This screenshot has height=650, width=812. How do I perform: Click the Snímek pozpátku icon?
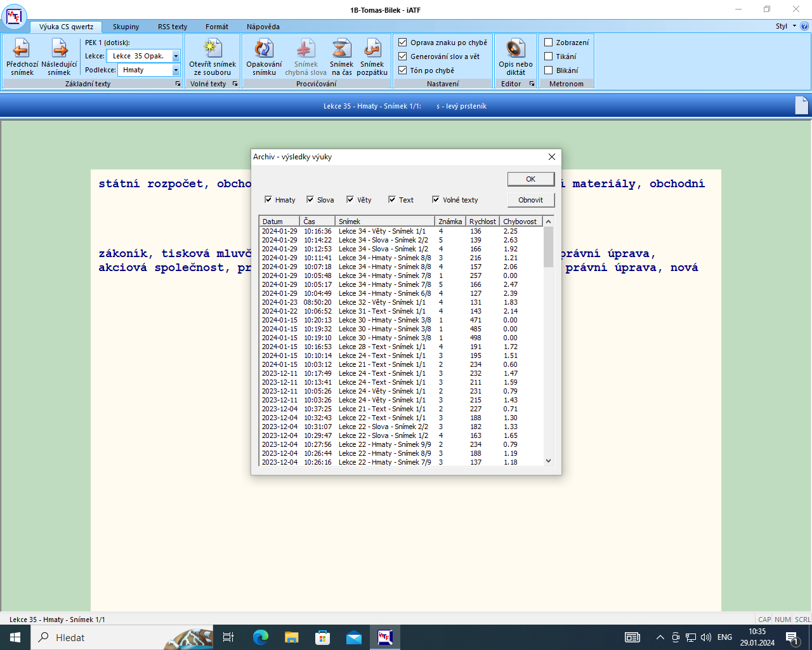[372, 50]
